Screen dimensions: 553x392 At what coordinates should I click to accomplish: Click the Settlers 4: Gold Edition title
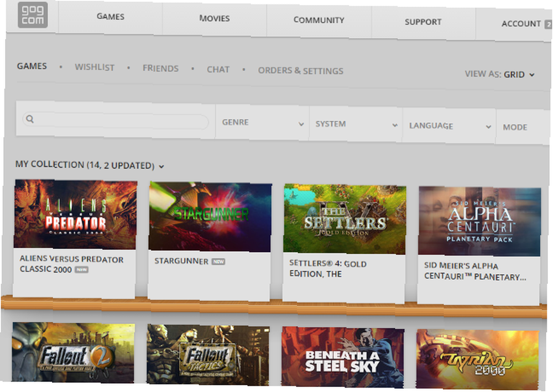(x=327, y=269)
